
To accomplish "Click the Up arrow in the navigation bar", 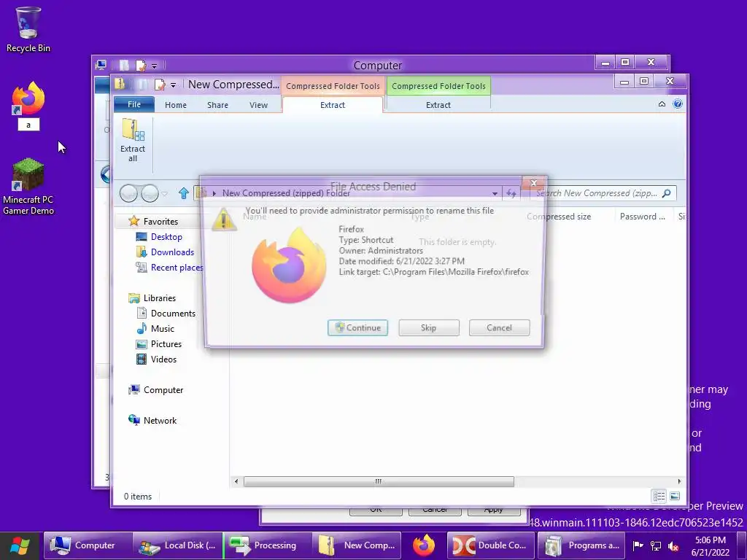I will point(184,193).
